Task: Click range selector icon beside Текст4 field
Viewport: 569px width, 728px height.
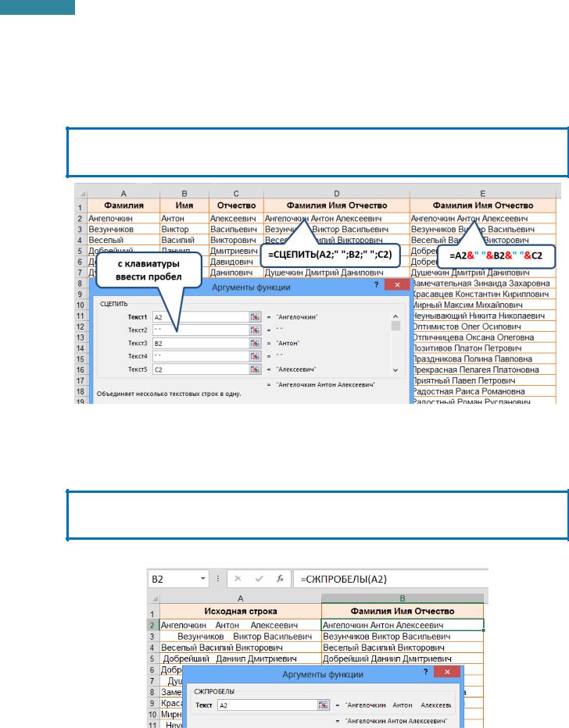Action: coord(255,356)
